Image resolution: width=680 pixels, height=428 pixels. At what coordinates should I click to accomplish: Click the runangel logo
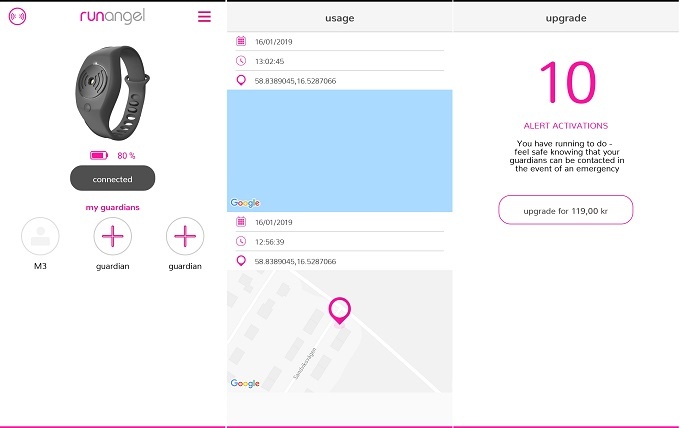point(112,17)
